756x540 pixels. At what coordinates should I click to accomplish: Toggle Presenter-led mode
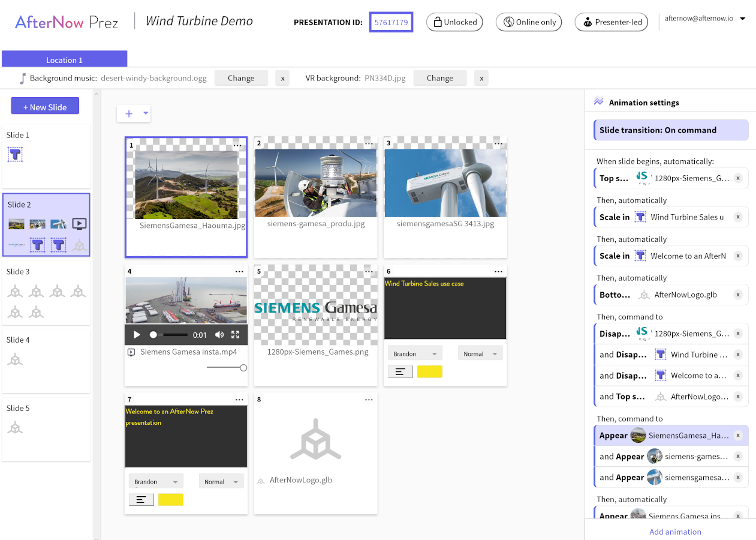tap(611, 22)
